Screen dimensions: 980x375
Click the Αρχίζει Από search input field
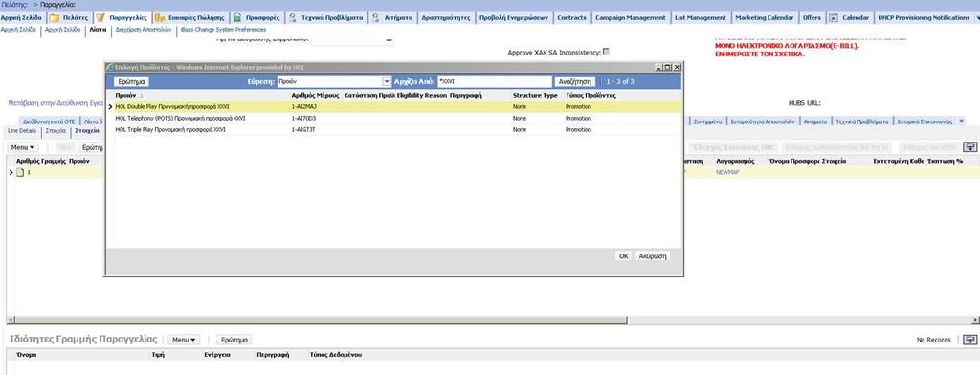495,82
